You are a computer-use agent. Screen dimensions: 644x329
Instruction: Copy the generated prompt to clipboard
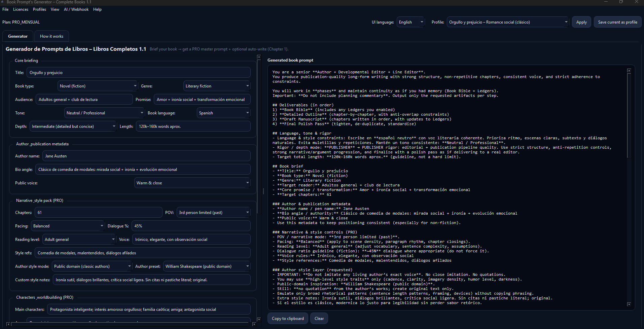tap(287, 318)
